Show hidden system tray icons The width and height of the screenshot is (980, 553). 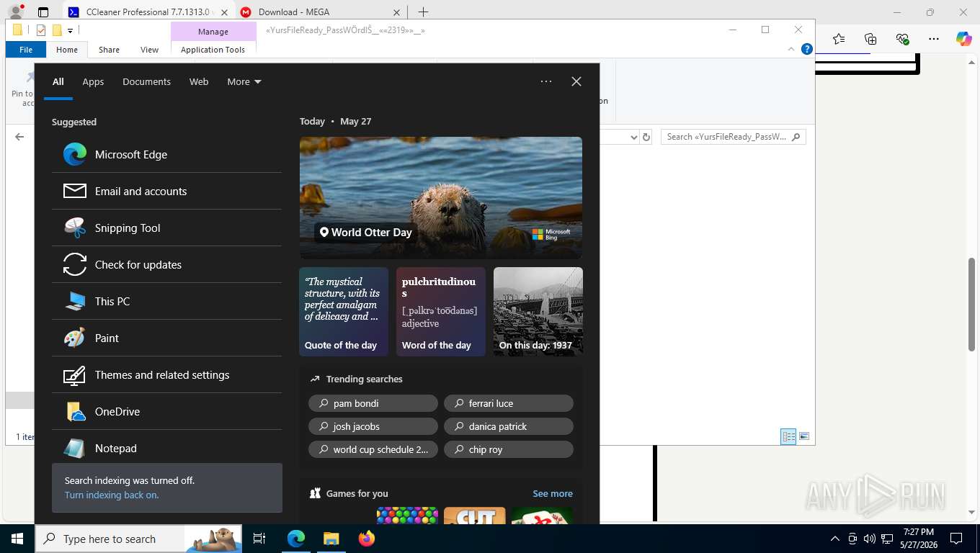(x=835, y=539)
